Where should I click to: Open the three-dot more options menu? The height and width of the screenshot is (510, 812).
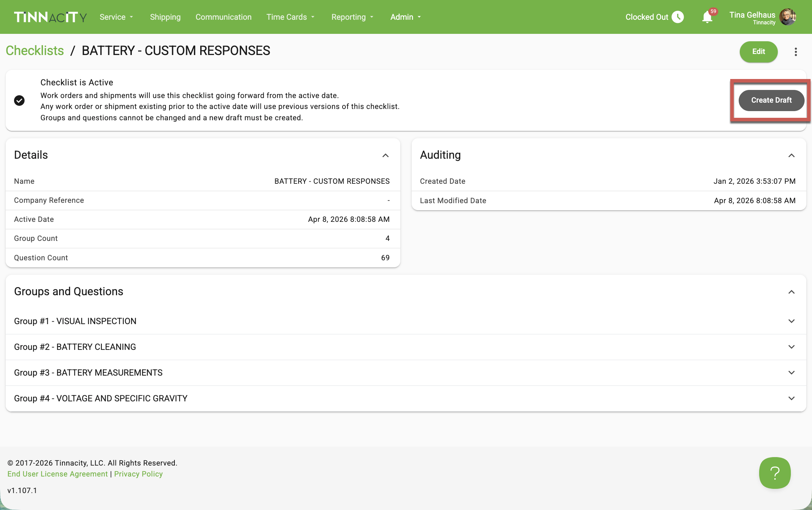point(796,52)
